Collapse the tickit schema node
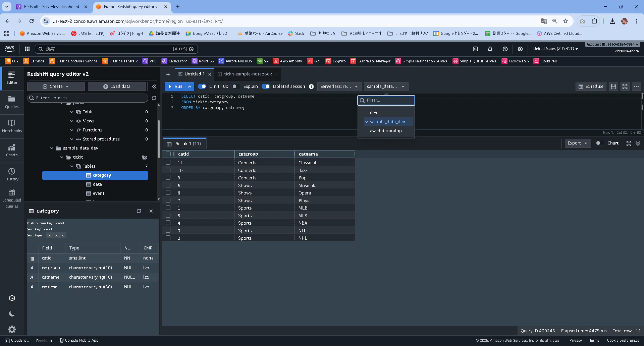Screen dimensions: 644x346 click(61, 157)
